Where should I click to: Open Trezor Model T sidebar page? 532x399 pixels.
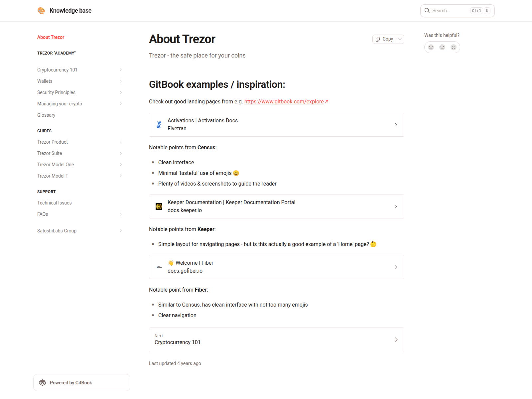tap(53, 176)
